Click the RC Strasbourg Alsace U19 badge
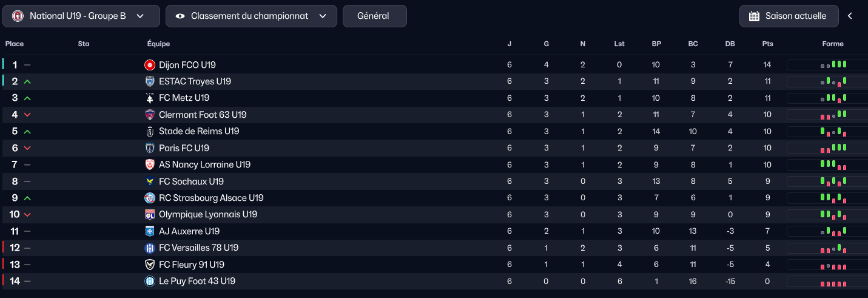This screenshot has height=298, width=868. [150, 198]
